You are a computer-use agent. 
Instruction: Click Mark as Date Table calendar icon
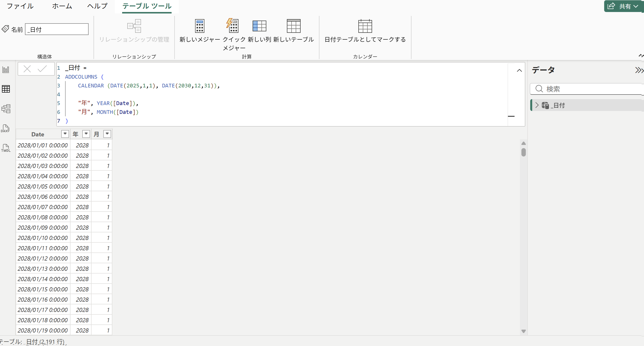[365, 26]
